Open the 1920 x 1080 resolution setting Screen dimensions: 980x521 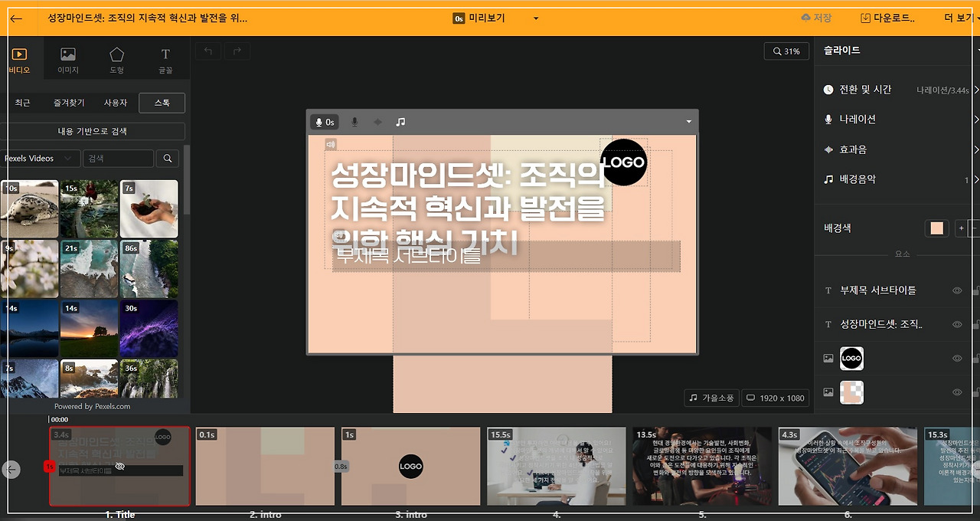click(x=776, y=398)
